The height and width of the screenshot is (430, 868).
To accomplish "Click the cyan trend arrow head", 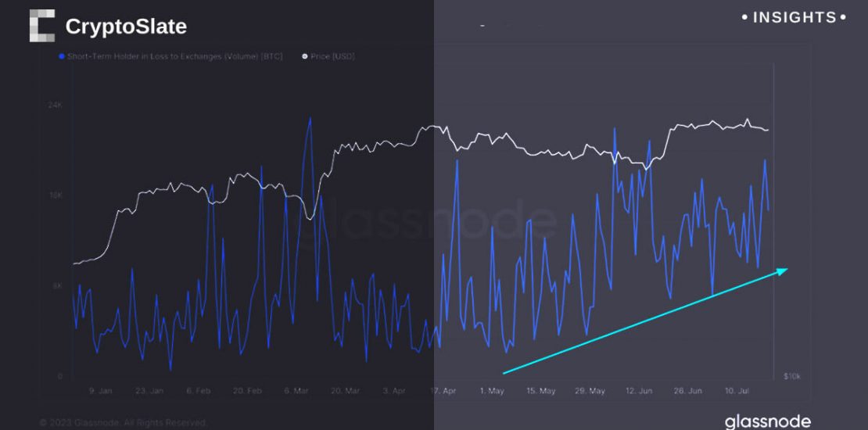I will 782,270.
